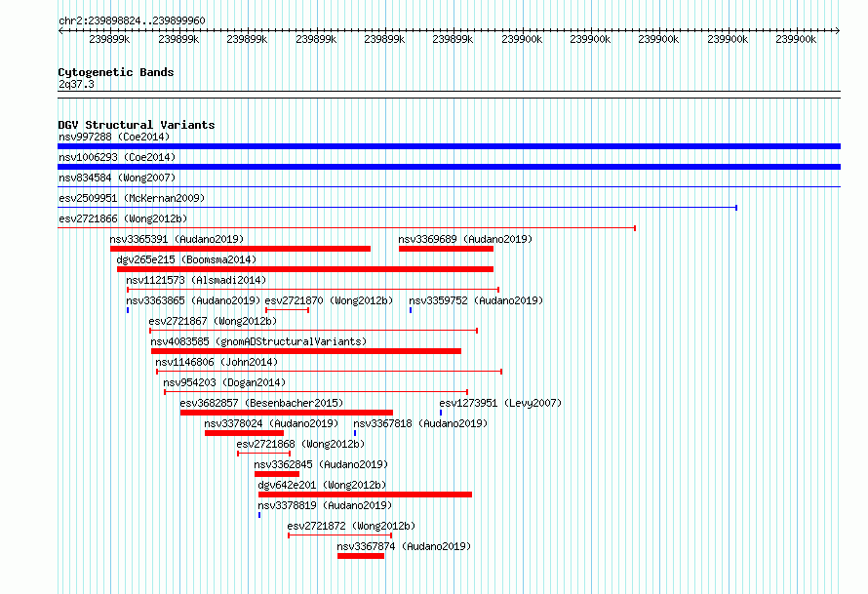Click the esv2721868 (Wong2012b) label
The image size is (868, 594).
tap(300, 444)
